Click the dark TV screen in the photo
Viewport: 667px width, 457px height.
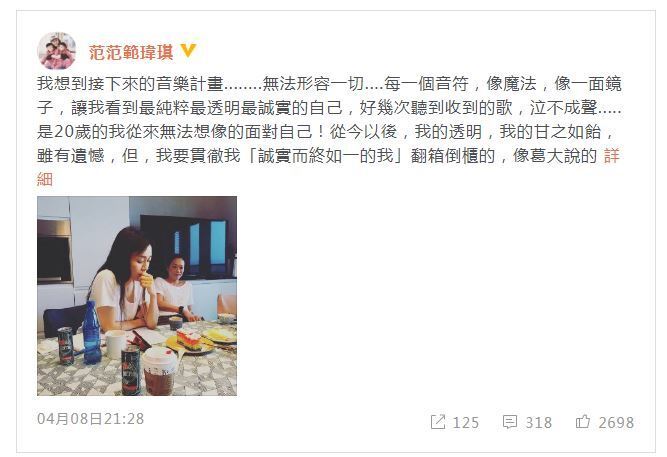point(186,247)
